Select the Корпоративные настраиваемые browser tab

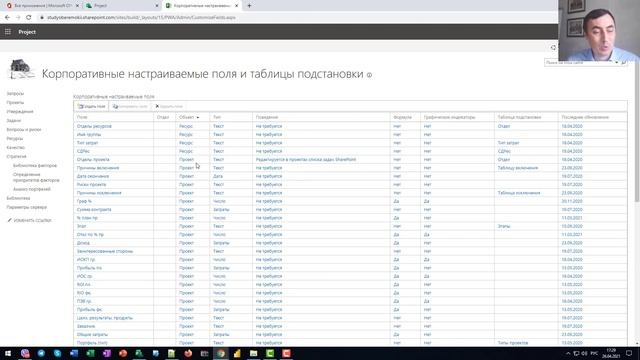202,6
